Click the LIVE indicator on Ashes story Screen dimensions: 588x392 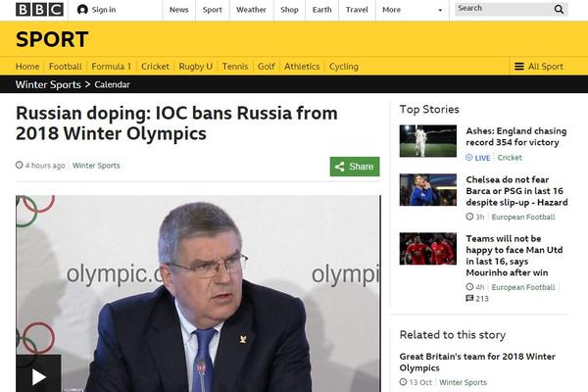(x=478, y=158)
